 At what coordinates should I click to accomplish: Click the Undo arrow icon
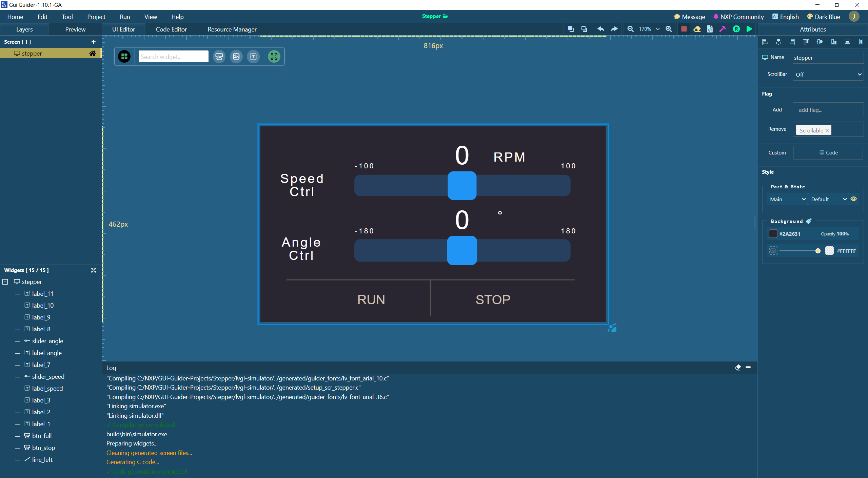coord(601,29)
